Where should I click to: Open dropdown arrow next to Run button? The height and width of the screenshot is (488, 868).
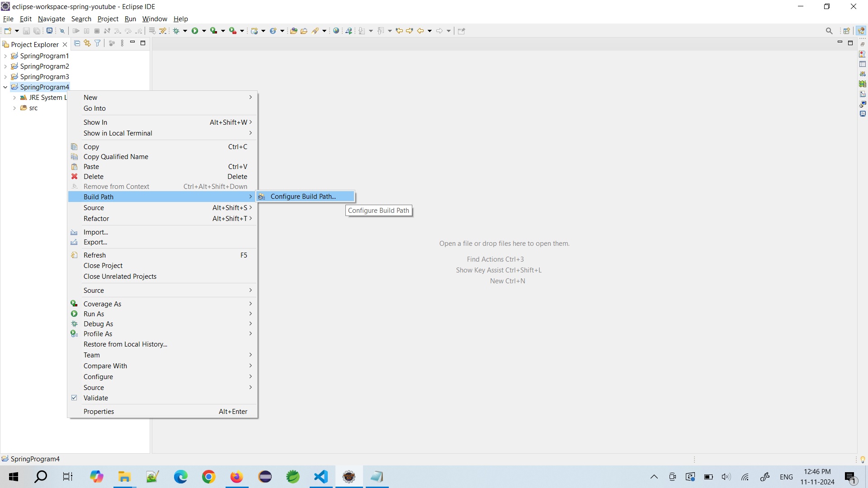pos(204,31)
